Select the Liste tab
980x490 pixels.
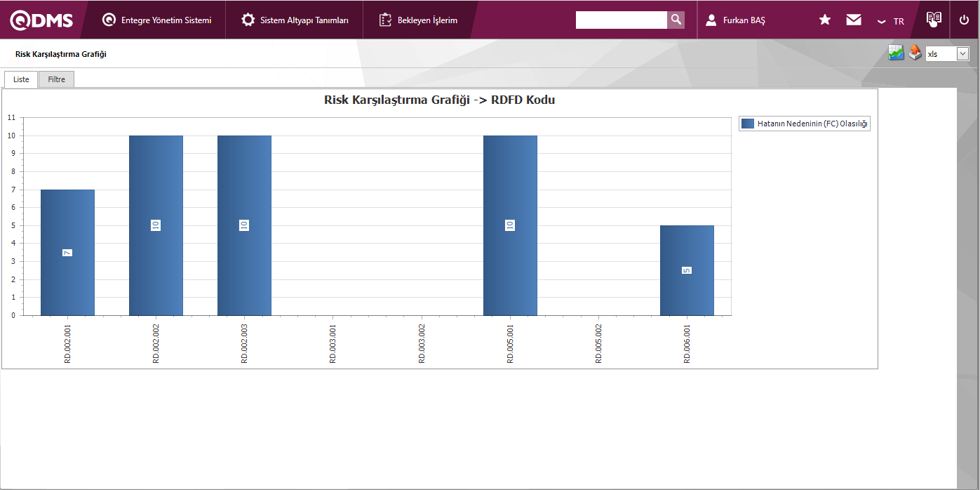[x=21, y=79]
